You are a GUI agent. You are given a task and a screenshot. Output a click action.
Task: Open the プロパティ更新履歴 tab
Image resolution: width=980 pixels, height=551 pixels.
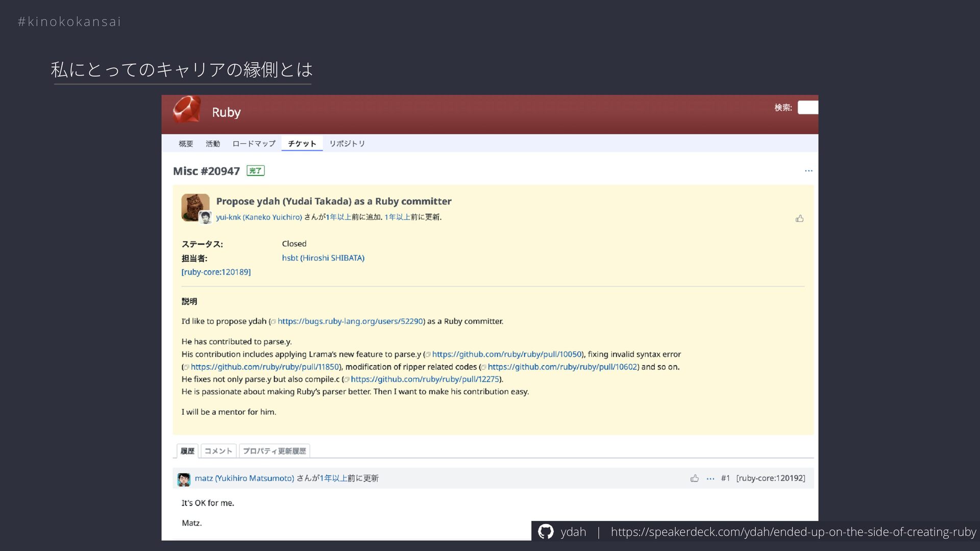275,451
